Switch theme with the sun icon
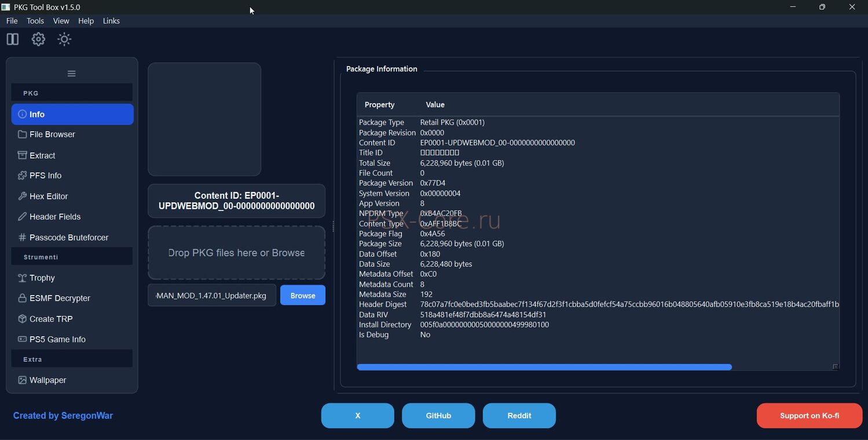Image resolution: width=868 pixels, height=440 pixels. click(x=64, y=39)
